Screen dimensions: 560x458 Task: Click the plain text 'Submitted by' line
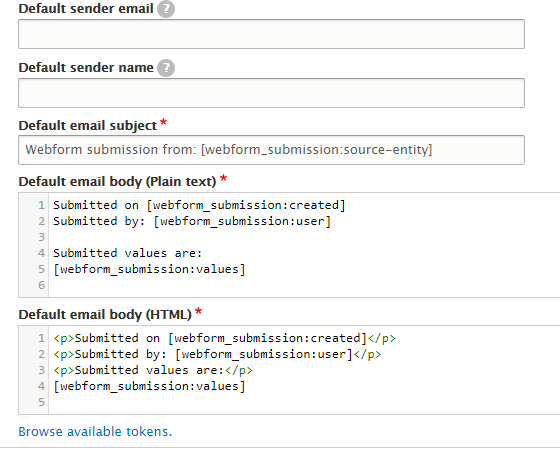click(x=192, y=221)
